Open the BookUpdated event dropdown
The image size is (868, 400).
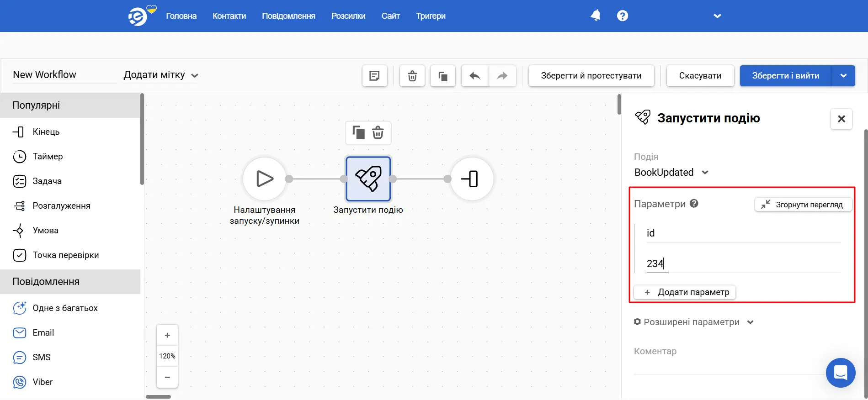(x=671, y=173)
